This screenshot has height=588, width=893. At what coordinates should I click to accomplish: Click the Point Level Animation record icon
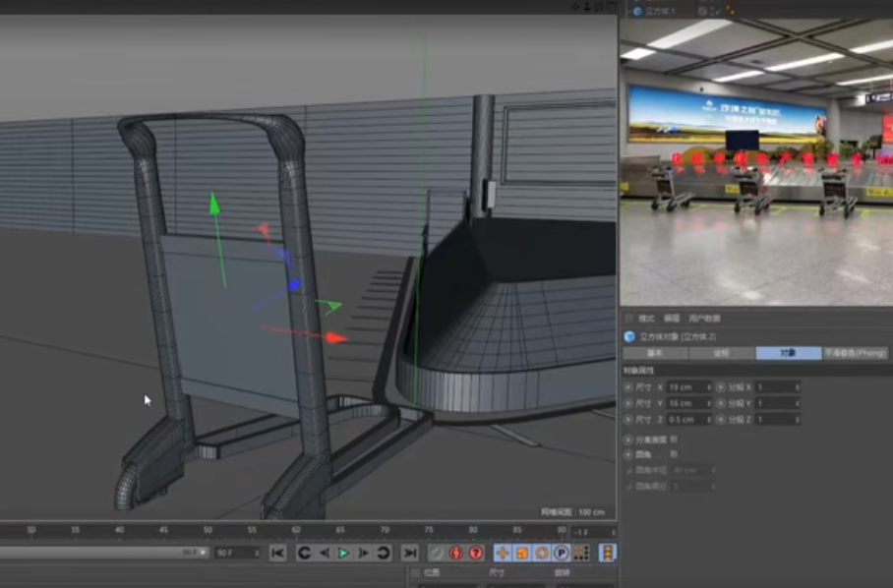tap(579, 553)
